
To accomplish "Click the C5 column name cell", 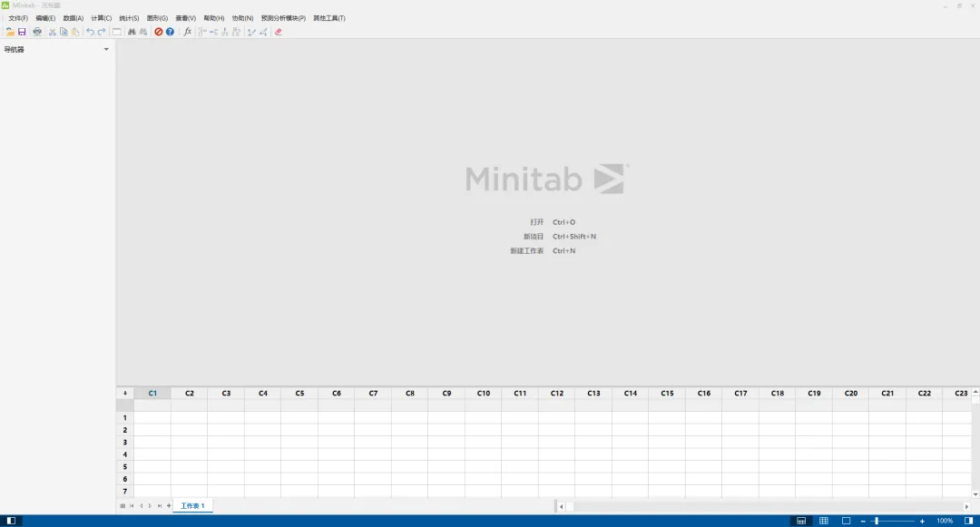I will tap(300, 405).
